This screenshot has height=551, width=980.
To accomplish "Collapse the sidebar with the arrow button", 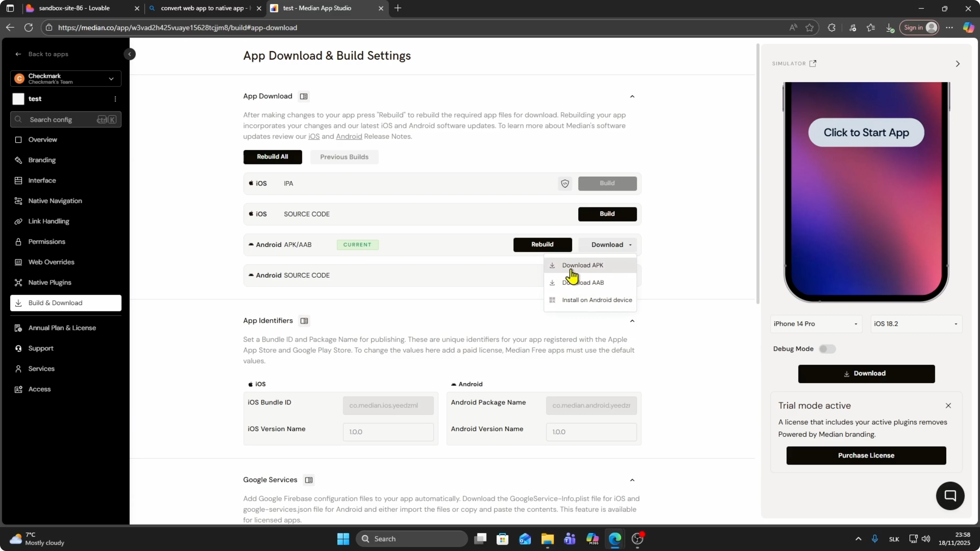I will (x=129, y=54).
